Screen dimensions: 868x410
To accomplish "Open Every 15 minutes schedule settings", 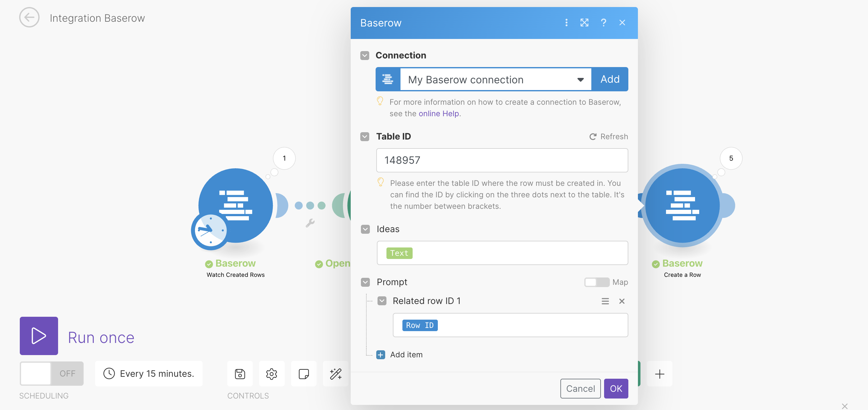I will click(x=149, y=373).
